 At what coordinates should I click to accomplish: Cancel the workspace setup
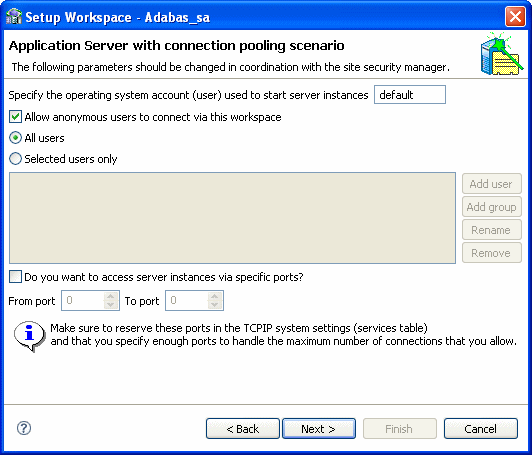[481, 429]
